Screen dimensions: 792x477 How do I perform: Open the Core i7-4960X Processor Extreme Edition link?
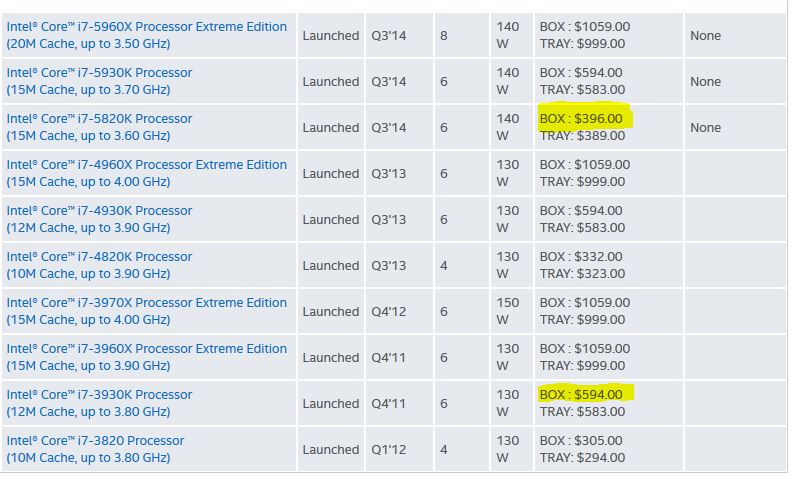(x=146, y=165)
